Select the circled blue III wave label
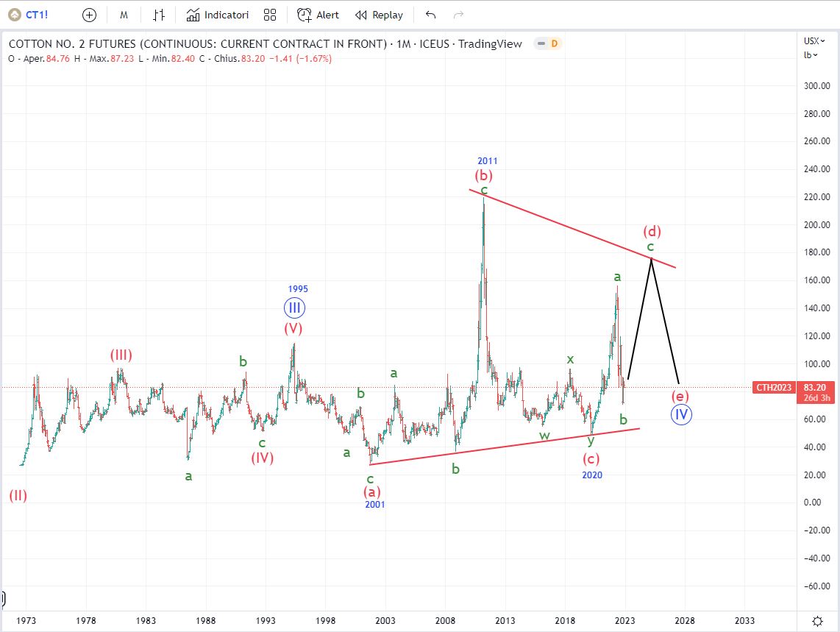Image resolution: width=840 pixels, height=632 pixels. 294,308
